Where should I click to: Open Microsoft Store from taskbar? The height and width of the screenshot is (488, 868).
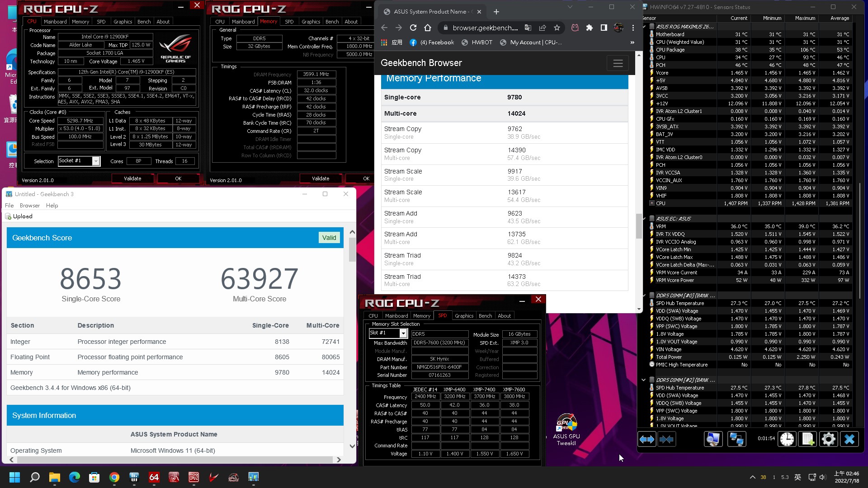point(94,477)
